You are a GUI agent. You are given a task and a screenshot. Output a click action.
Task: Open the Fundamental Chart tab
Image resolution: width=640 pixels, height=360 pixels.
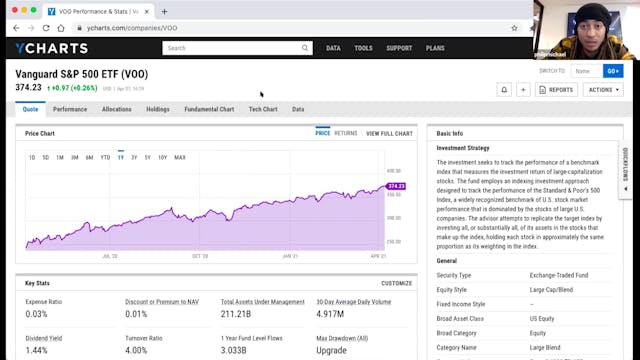pyautogui.click(x=209, y=109)
